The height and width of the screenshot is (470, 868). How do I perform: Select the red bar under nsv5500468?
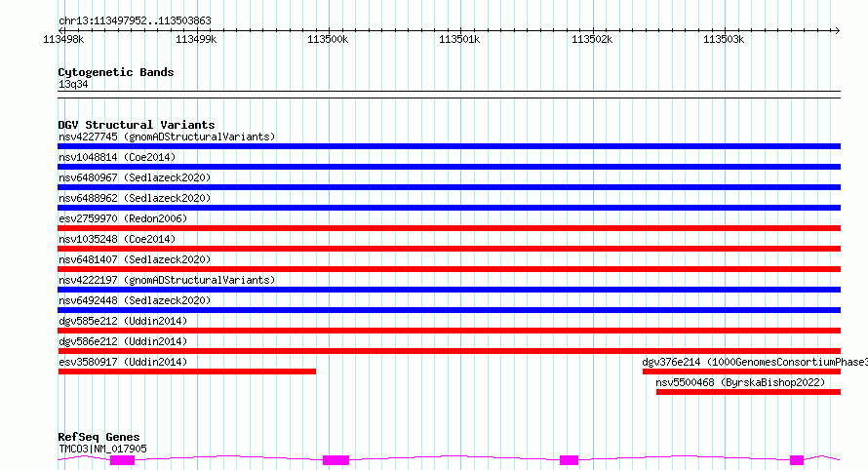tap(748, 392)
